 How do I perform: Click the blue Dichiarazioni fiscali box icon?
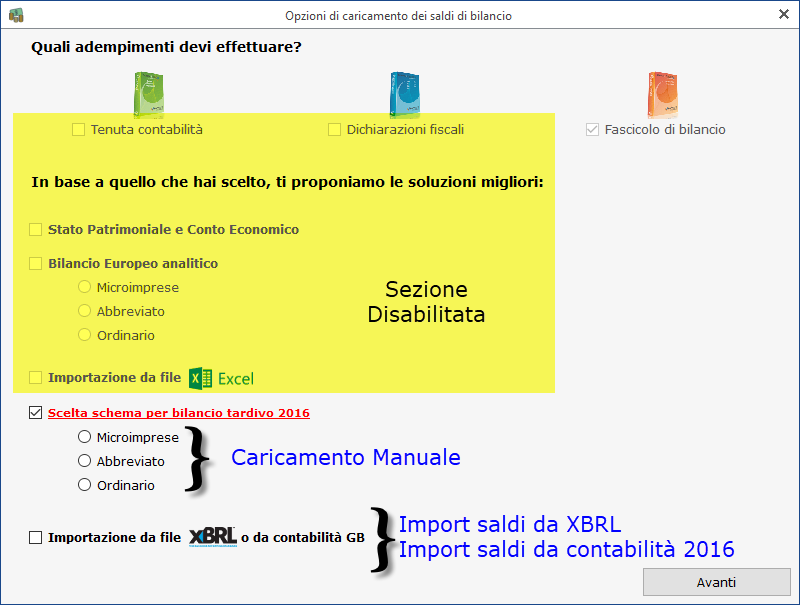point(404,95)
